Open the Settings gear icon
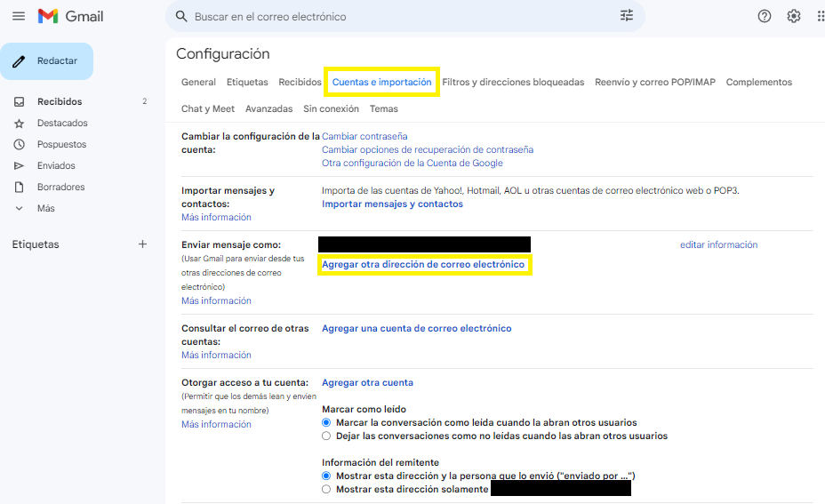 pyautogui.click(x=793, y=16)
